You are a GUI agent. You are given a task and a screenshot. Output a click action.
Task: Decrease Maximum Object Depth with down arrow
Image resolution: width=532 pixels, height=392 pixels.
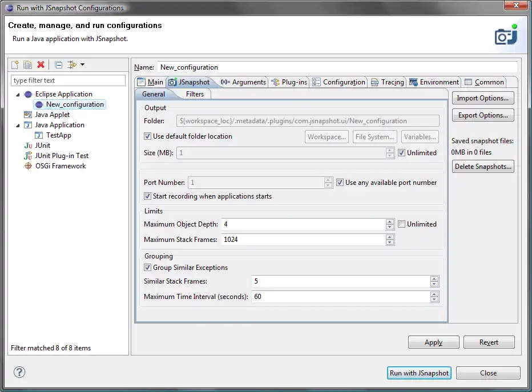click(x=390, y=227)
